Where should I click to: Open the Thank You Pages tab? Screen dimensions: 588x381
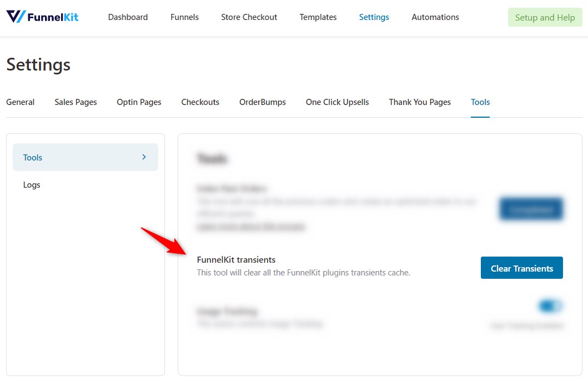[419, 102]
